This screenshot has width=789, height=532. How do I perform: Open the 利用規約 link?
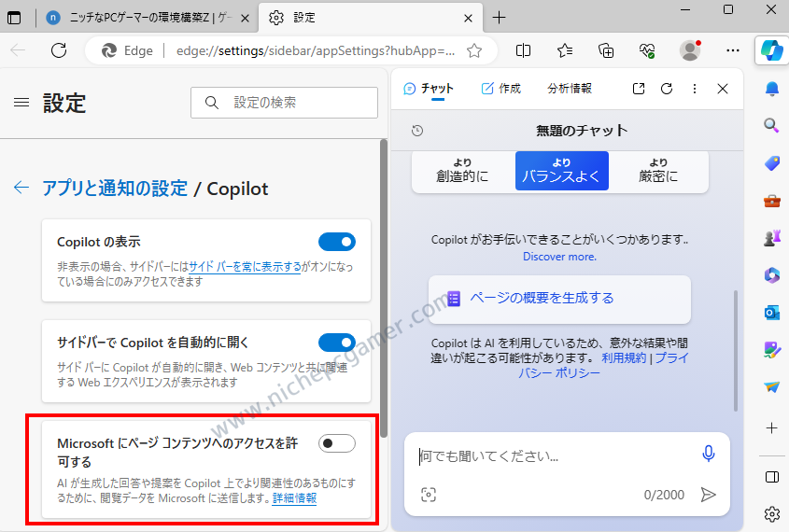point(624,358)
